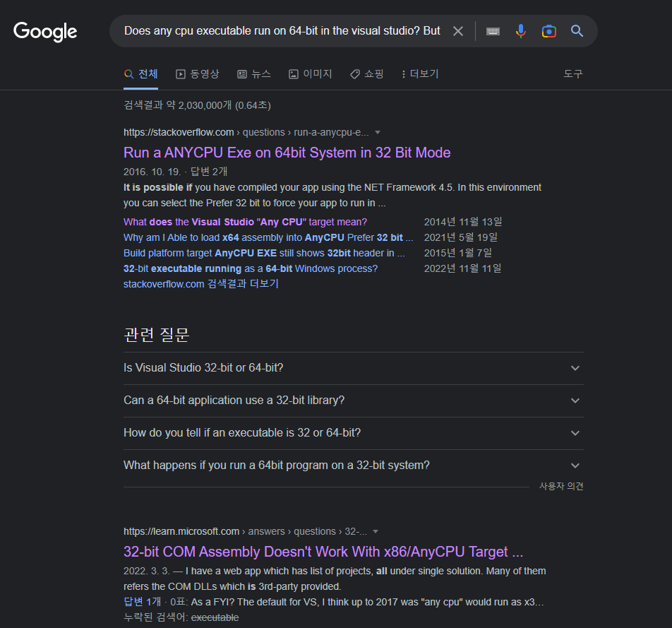Expand 'Can a 64-bit application use a 32-bit library?'
The width and height of the screenshot is (672, 628).
353,401
